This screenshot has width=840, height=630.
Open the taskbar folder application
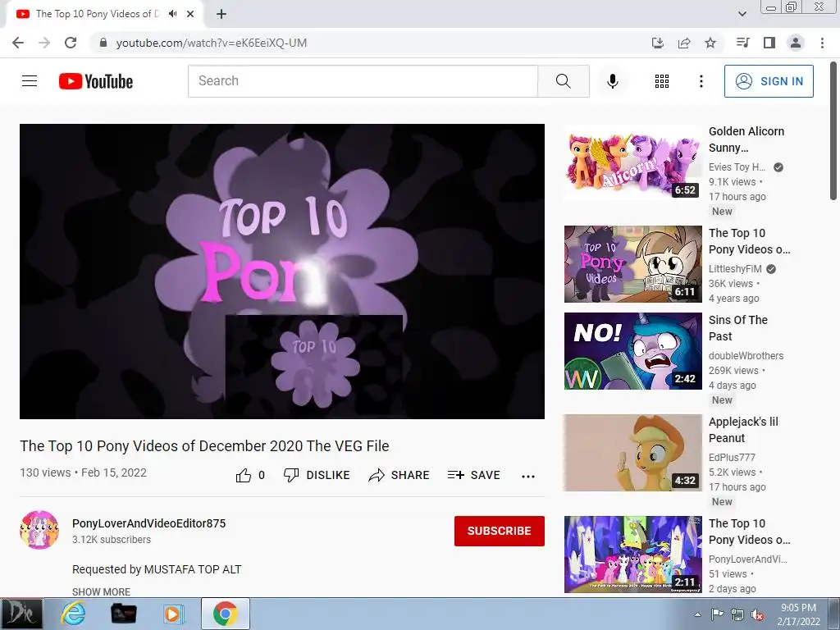[x=123, y=614]
